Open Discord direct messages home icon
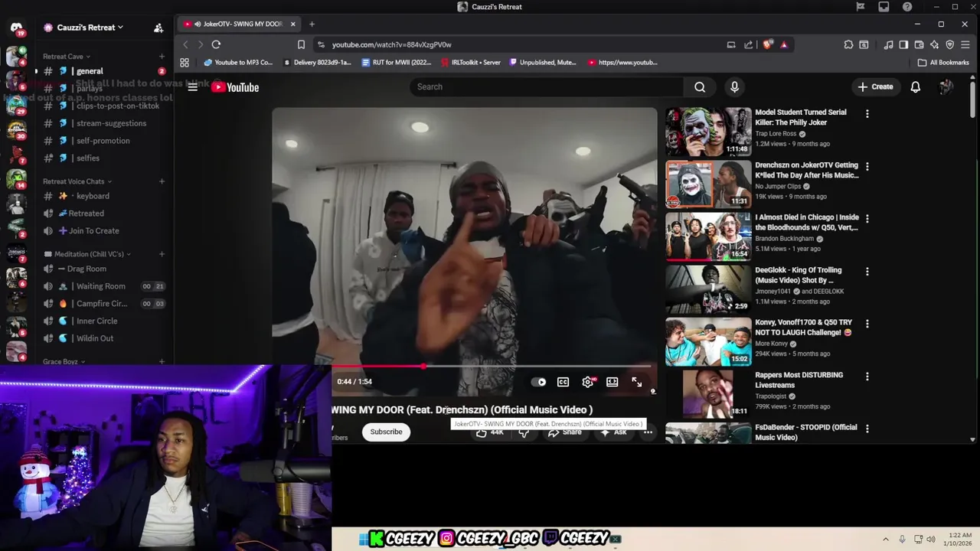Image resolution: width=980 pixels, height=551 pixels. tap(16, 28)
